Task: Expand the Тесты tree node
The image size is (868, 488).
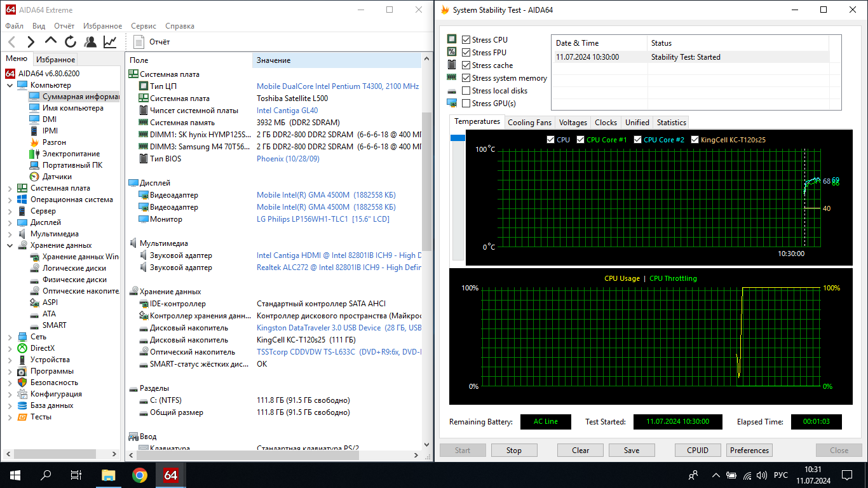Action: click(x=10, y=417)
